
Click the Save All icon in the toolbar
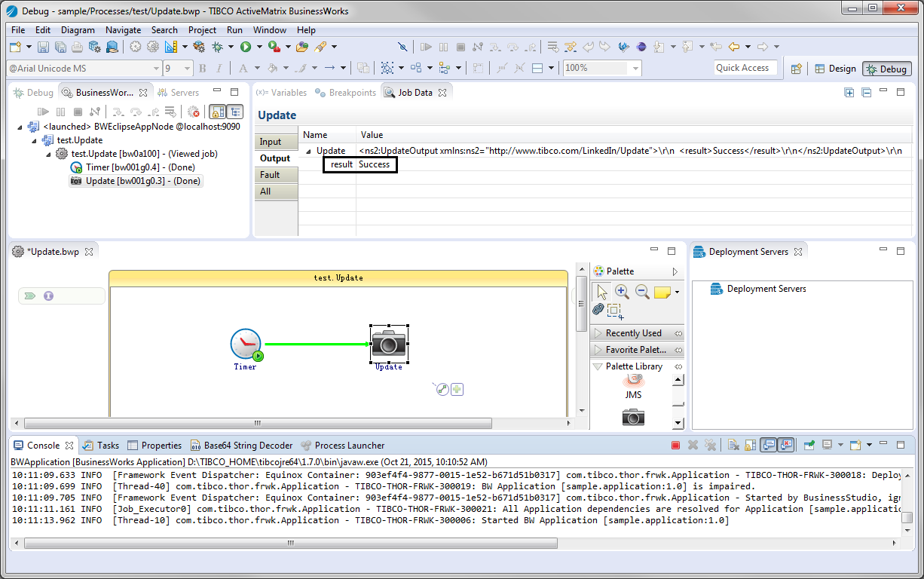click(x=60, y=47)
